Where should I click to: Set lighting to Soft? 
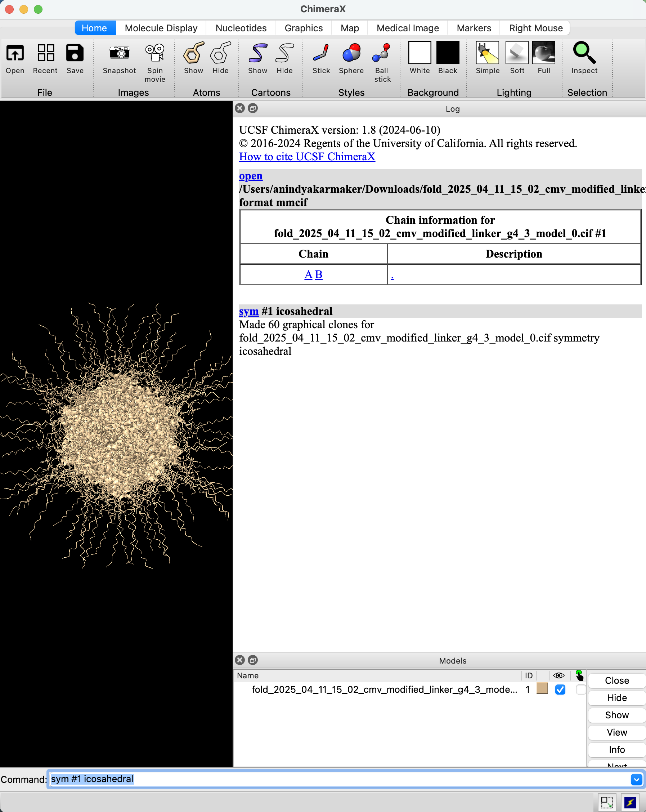516,53
